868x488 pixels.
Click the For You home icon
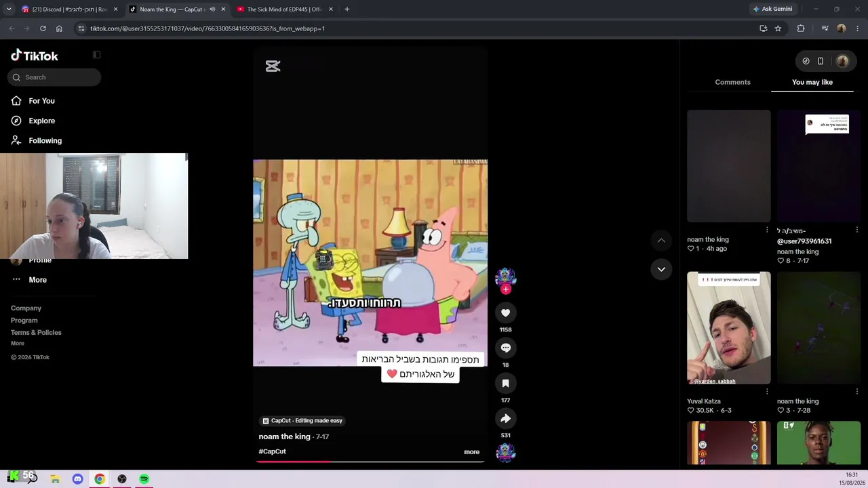tap(16, 101)
